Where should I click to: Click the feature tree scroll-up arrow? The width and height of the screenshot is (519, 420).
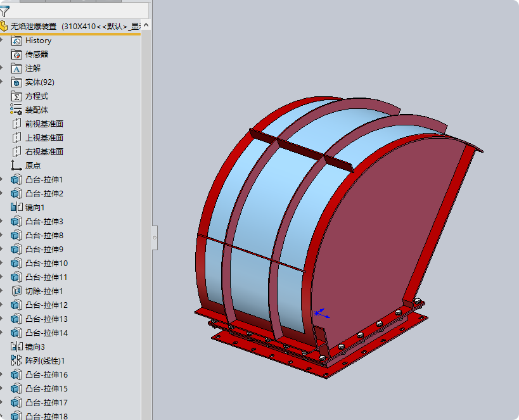(146, 25)
